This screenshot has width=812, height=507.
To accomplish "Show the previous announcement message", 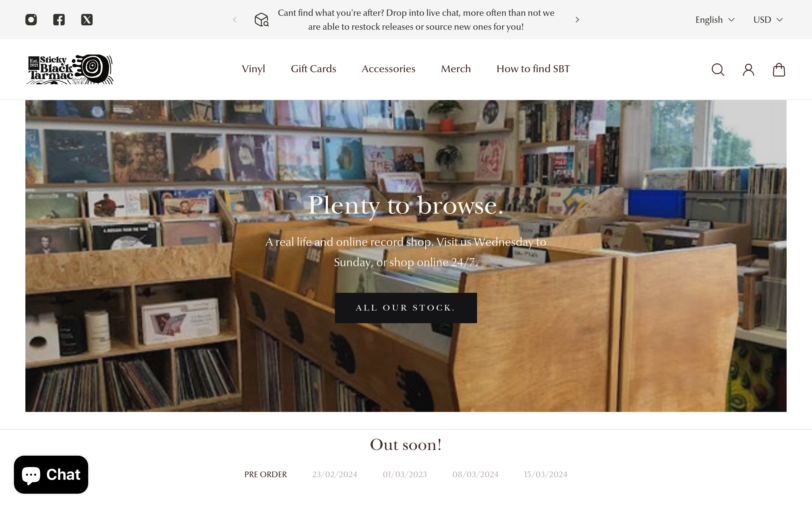I will (235, 20).
